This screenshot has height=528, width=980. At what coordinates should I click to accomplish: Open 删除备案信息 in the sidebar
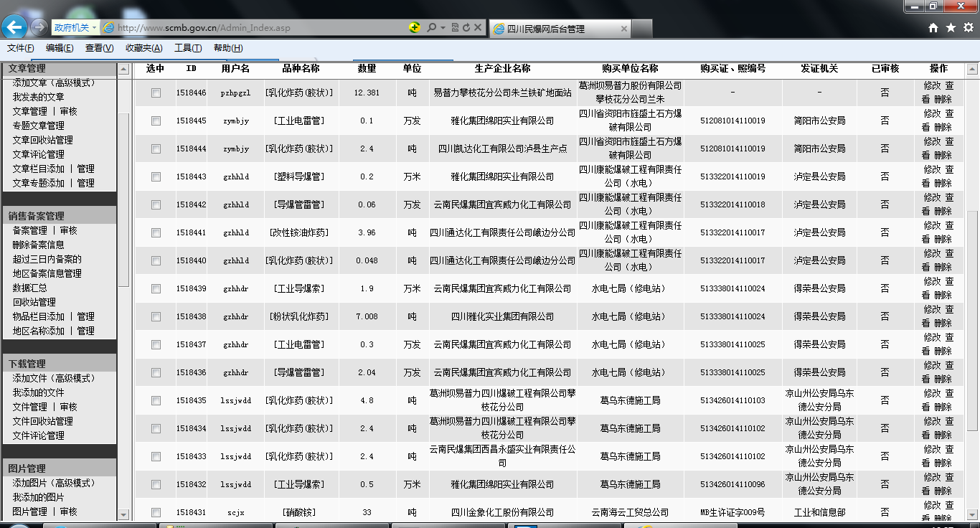tap(38, 245)
